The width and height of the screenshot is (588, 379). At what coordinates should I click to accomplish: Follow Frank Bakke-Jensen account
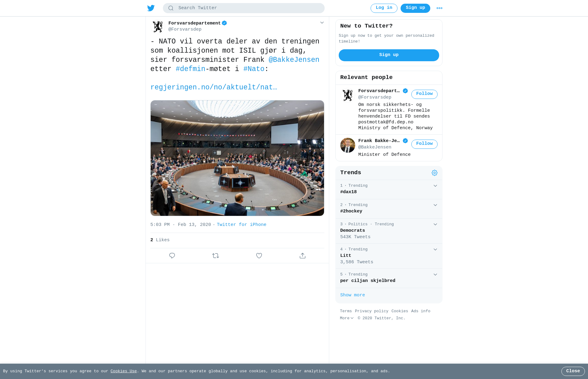(x=424, y=144)
